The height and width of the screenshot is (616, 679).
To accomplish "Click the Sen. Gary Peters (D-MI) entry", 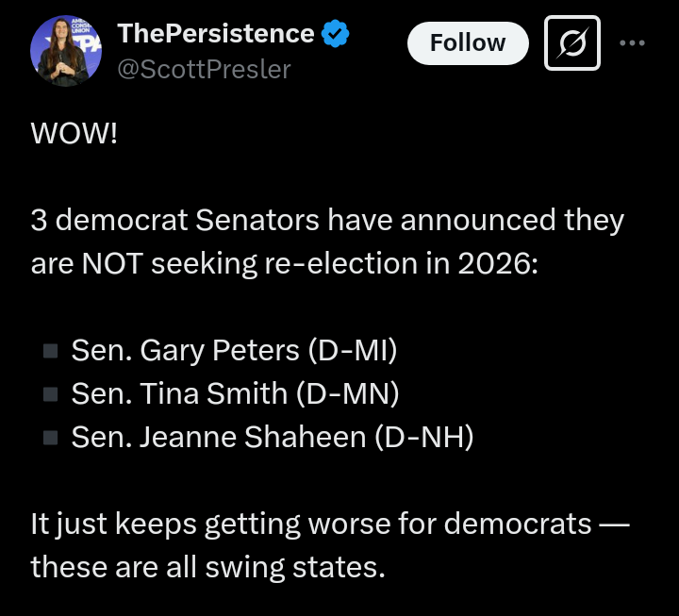I will [x=234, y=351].
